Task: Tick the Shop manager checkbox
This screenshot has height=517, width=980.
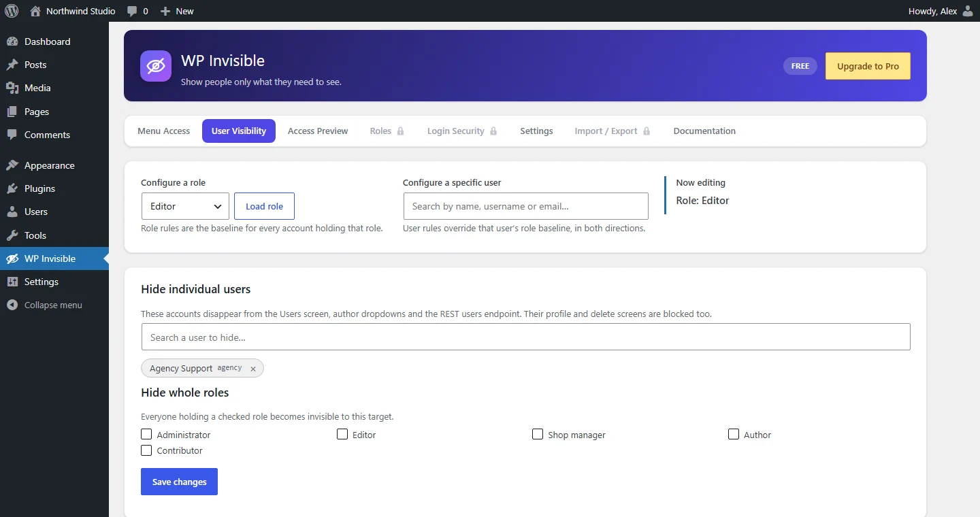Action: (538, 434)
